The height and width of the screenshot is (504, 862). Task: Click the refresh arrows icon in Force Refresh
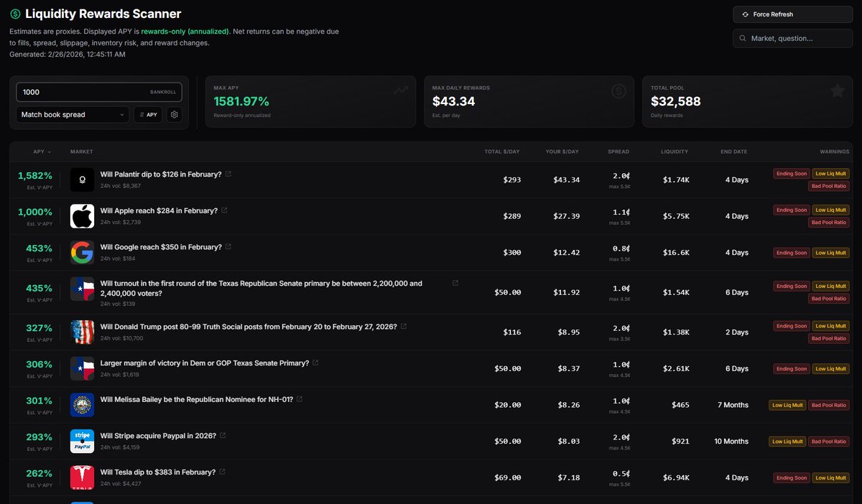[746, 14]
